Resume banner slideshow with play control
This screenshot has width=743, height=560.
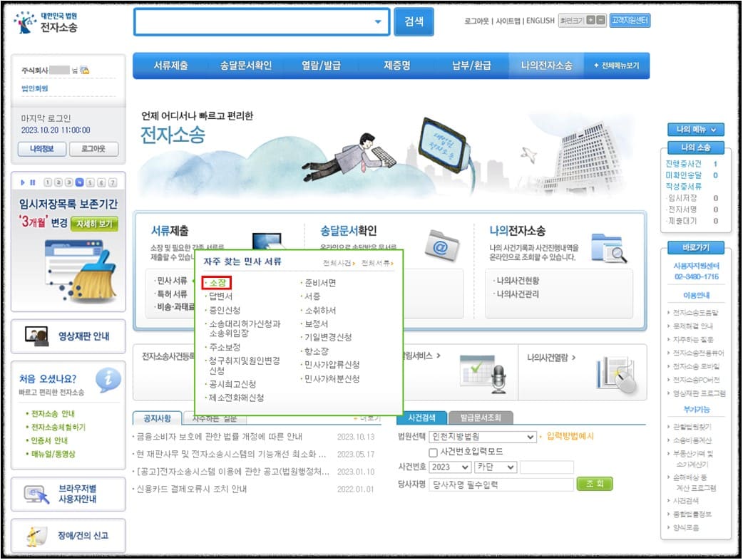pos(24,182)
